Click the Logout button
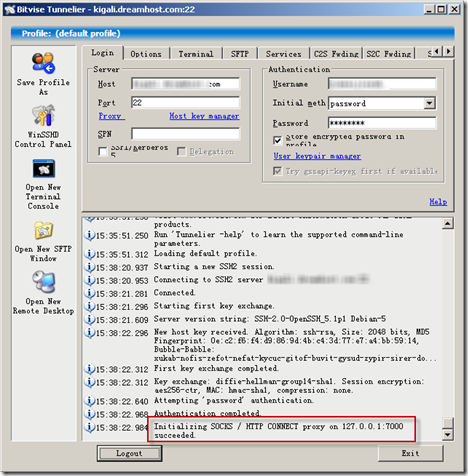 (x=129, y=453)
